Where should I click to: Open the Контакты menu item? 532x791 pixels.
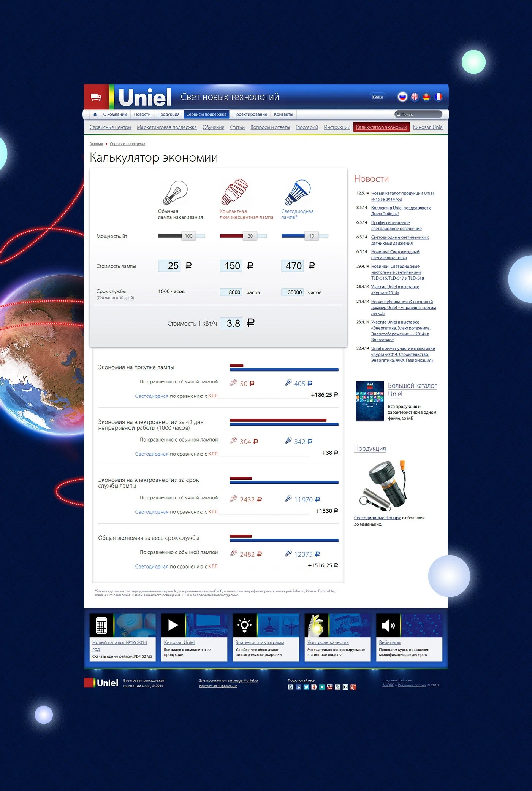[283, 114]
